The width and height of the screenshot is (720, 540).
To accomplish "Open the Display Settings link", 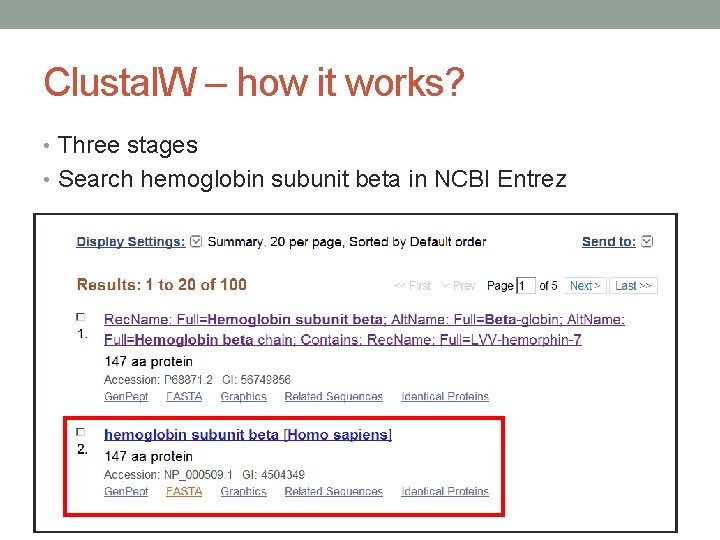I will coord(131,242).
